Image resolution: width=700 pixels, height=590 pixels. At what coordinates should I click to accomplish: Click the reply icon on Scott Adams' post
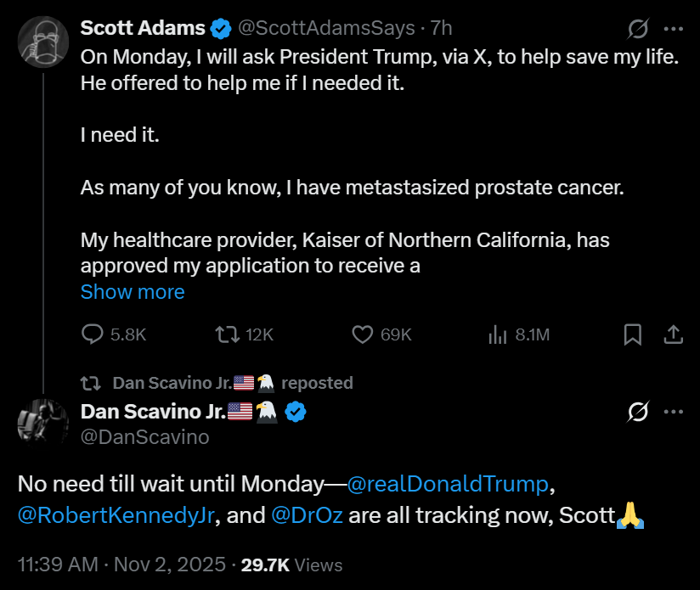click(x=92, y=334)
